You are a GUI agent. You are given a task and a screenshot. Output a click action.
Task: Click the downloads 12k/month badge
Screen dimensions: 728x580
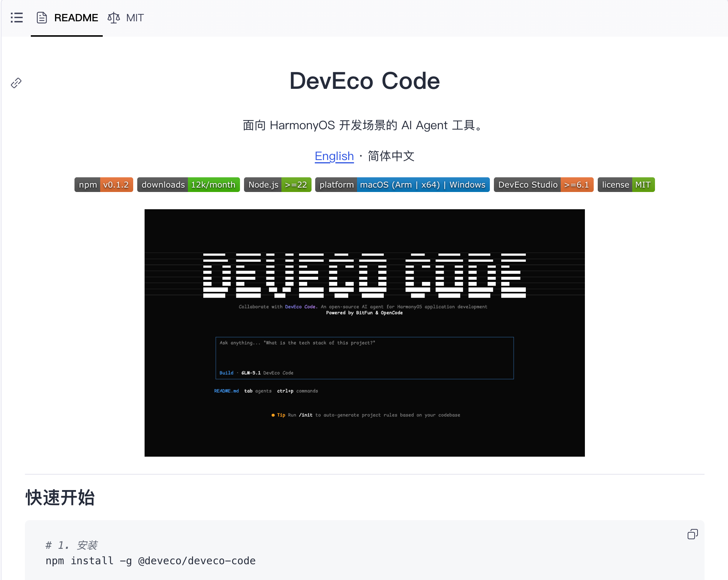tap(189, 185)
